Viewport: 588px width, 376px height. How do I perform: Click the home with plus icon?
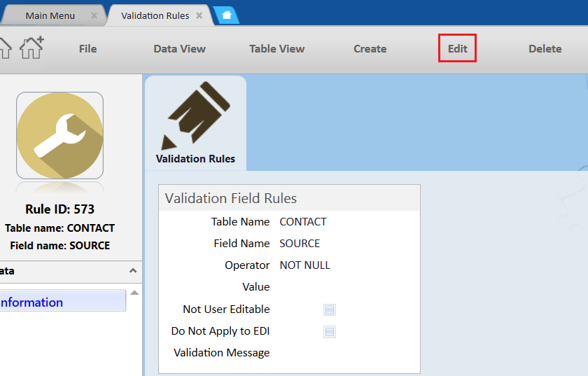(32, 48)
